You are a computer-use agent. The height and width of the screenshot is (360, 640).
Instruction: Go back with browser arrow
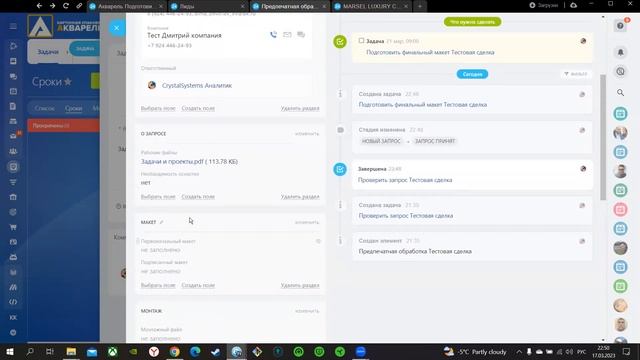(39, 6)
